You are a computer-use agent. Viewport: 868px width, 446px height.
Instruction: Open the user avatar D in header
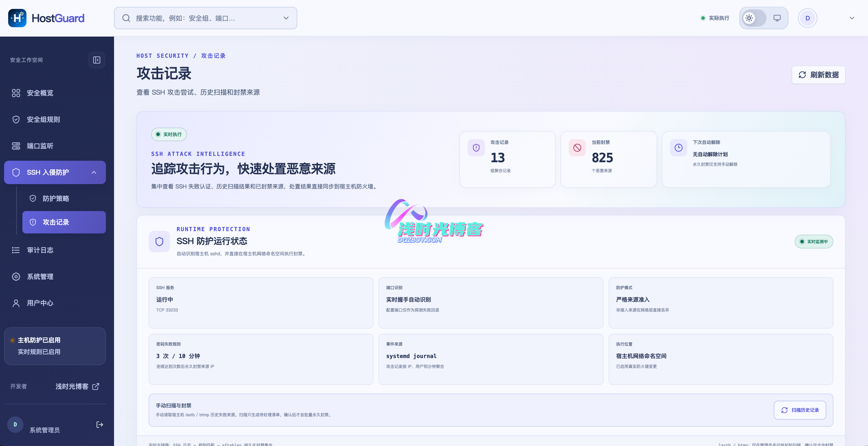point(808,18)
